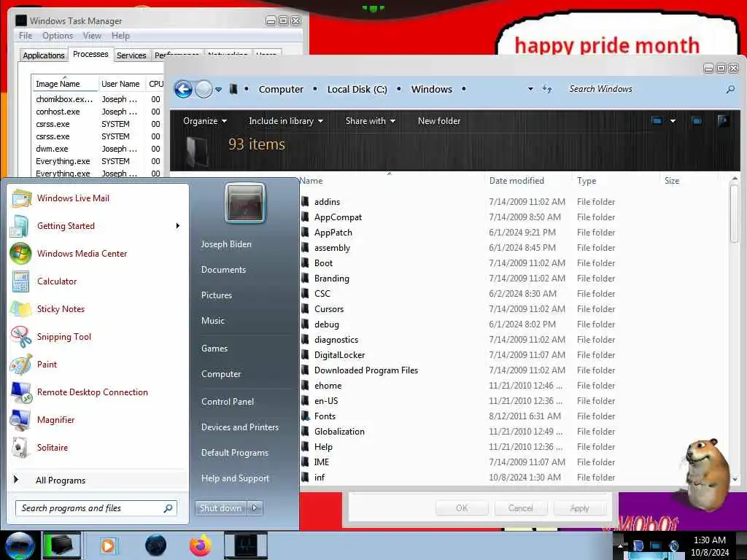Click the refresh icon beside address bar
The height and width of the screenshot is (560, 747).
(547, 89)
